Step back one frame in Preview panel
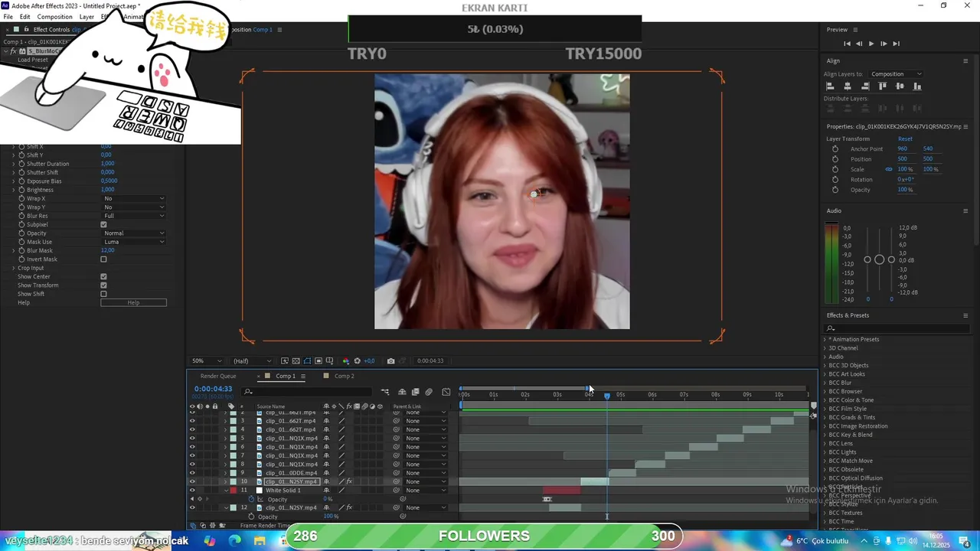980x551 pixels. (x=859, y=44)
